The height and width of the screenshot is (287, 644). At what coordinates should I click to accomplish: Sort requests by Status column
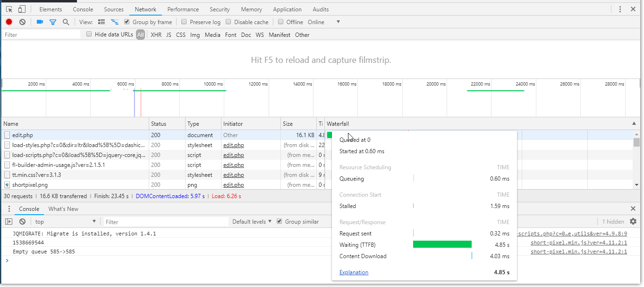(167, 124)
